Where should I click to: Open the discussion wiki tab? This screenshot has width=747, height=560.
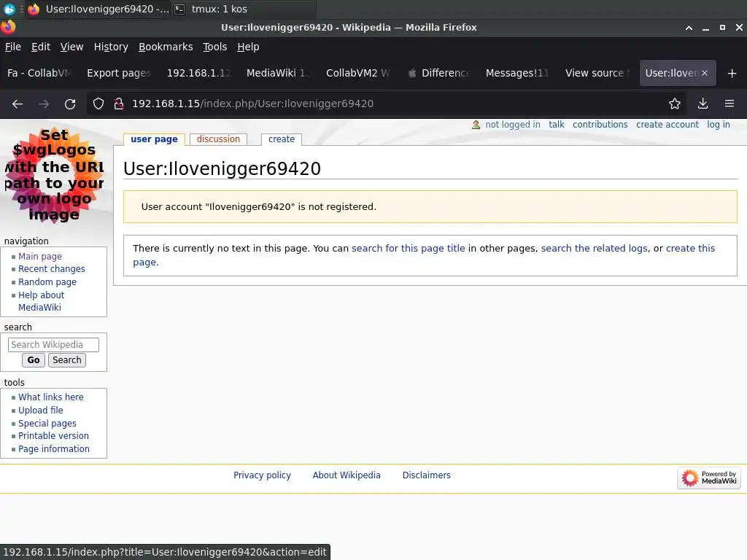click(218, 139)
